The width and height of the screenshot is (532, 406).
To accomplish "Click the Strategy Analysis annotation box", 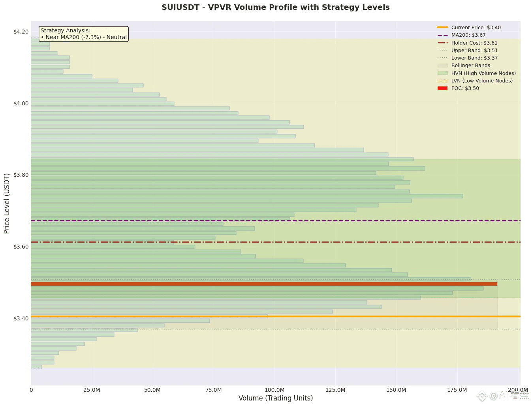I will 84,34.
